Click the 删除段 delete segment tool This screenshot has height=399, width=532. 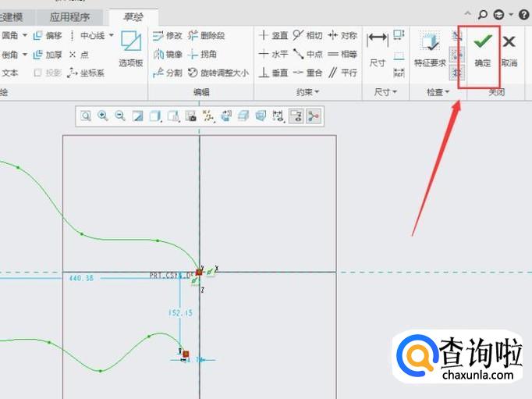pyautogui.click(x=207, y=35)
